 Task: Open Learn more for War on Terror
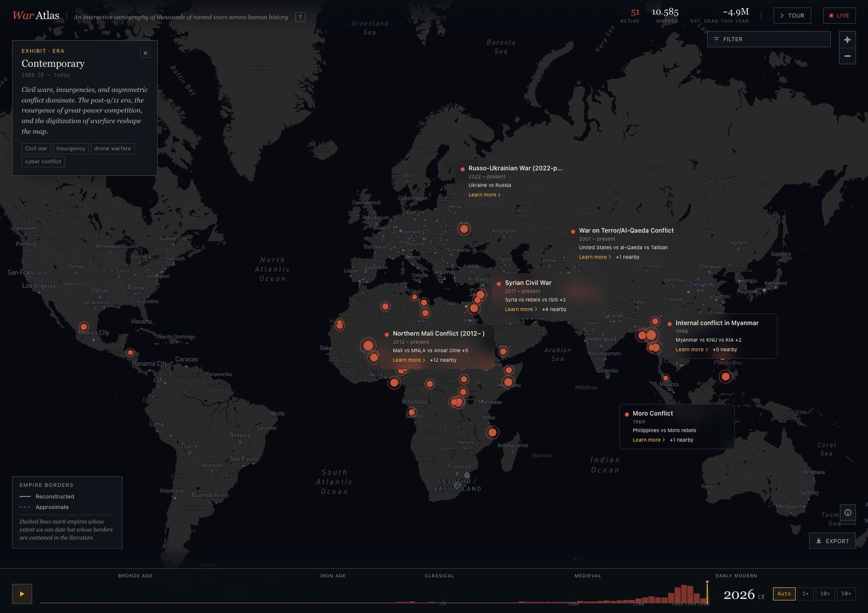(x=595, y=257)
